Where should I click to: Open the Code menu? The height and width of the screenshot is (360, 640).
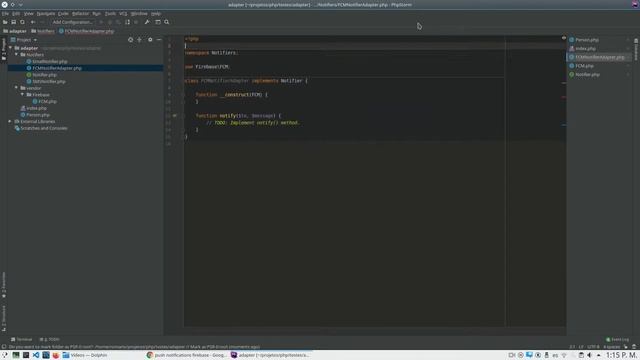click(63, 13)
